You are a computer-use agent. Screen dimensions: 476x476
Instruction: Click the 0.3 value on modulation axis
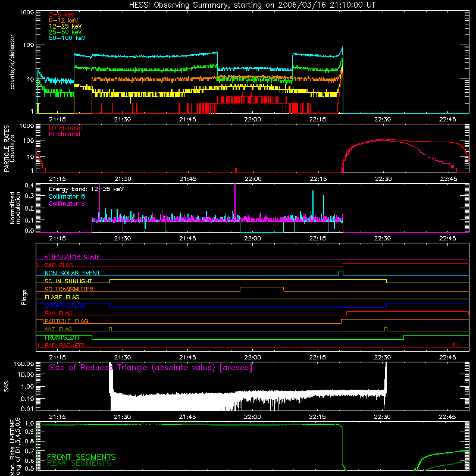[29, 196]
